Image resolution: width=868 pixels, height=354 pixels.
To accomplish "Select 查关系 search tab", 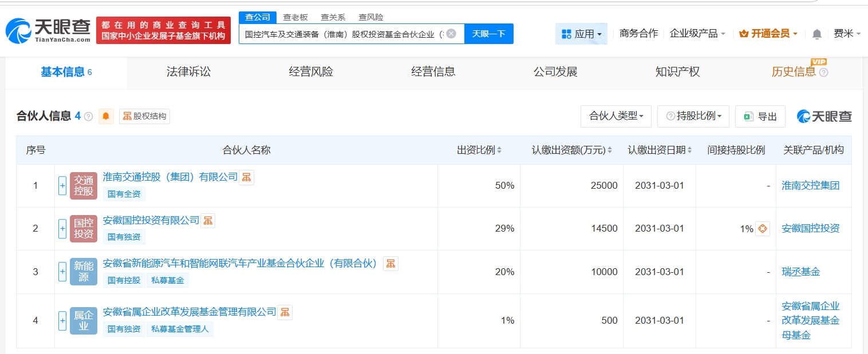I will [333, 17].
